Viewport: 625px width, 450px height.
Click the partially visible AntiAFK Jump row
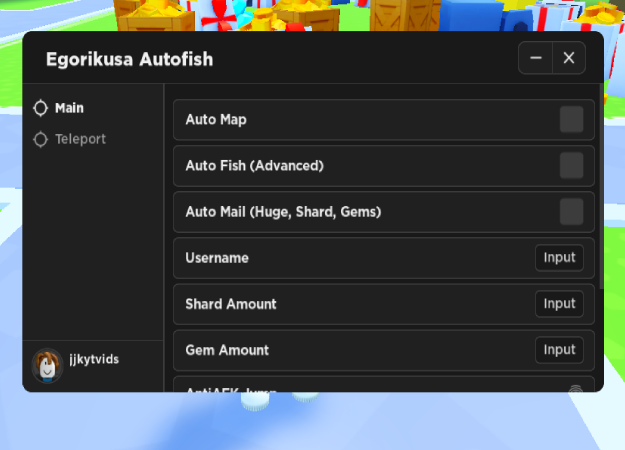point(384,384)
